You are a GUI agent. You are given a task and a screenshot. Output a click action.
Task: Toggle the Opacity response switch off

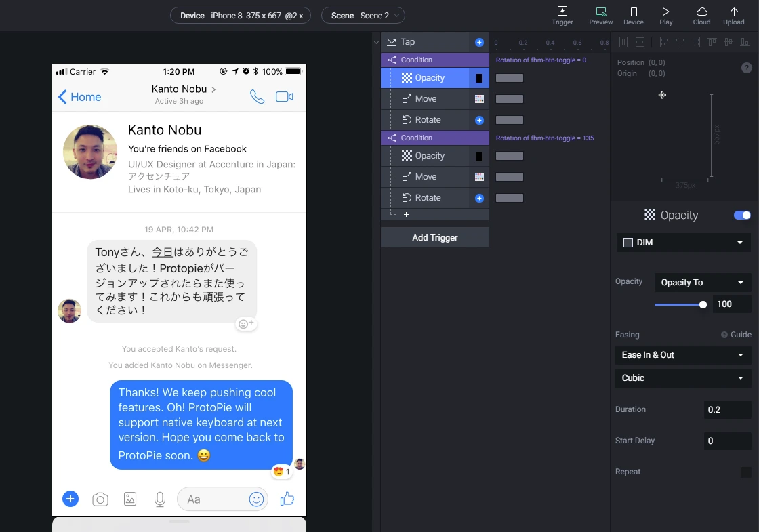(x=742, y=215)
